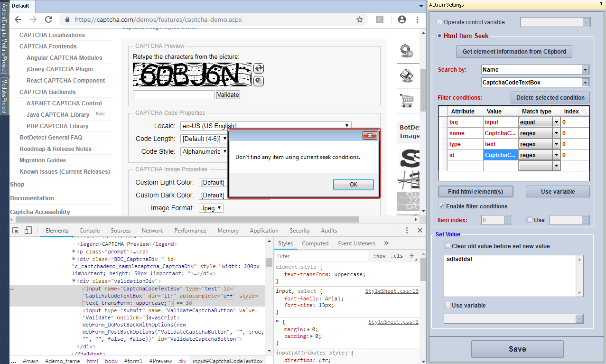
Task: Toggle the DevTools device toolbar icon
Action: tap(28, 231)
